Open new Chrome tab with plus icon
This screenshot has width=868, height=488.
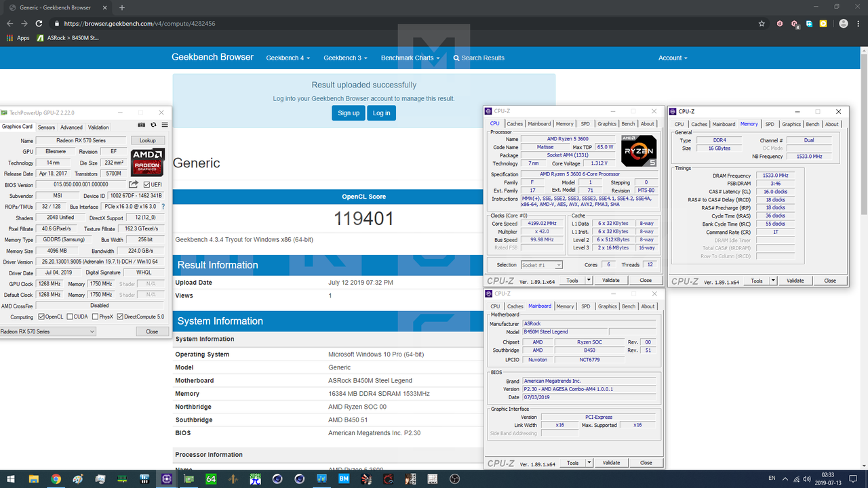(122, 7)
